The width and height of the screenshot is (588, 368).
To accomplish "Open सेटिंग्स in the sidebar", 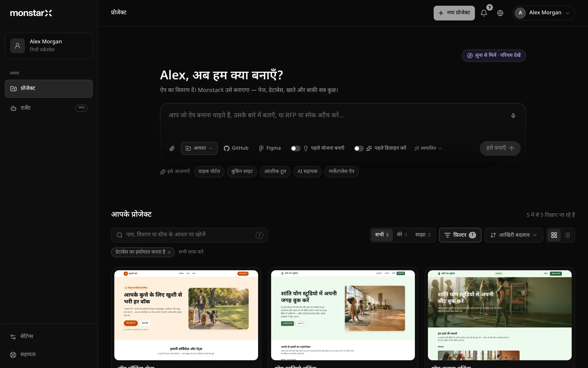I will [x=49, y=337].
